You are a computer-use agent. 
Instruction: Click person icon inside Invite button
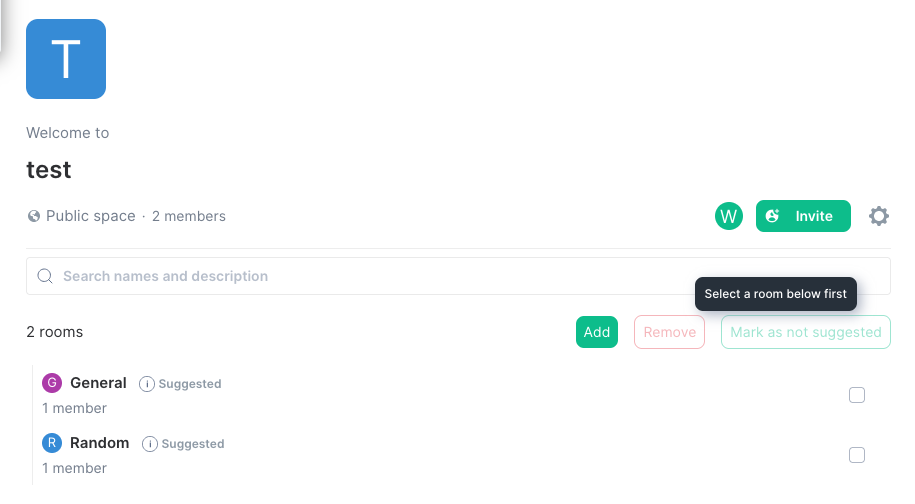click(x=772, y=216)
